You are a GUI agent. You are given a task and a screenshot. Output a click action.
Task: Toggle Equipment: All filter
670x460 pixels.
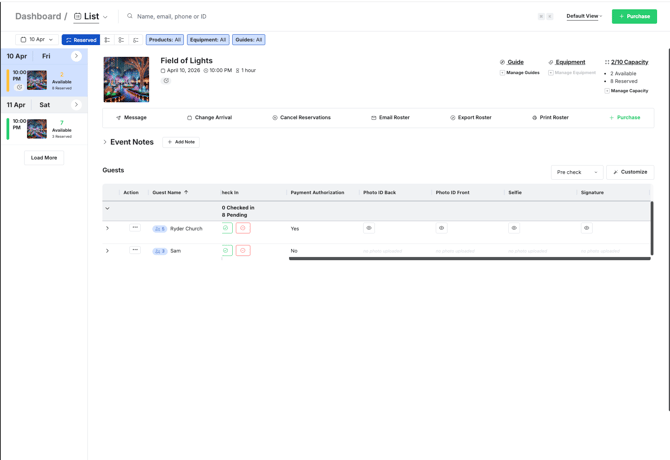click(208, 40)
